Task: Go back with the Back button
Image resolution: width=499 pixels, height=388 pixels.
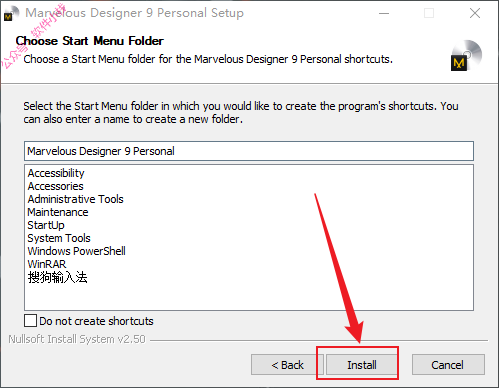Action: coord(287,365)
